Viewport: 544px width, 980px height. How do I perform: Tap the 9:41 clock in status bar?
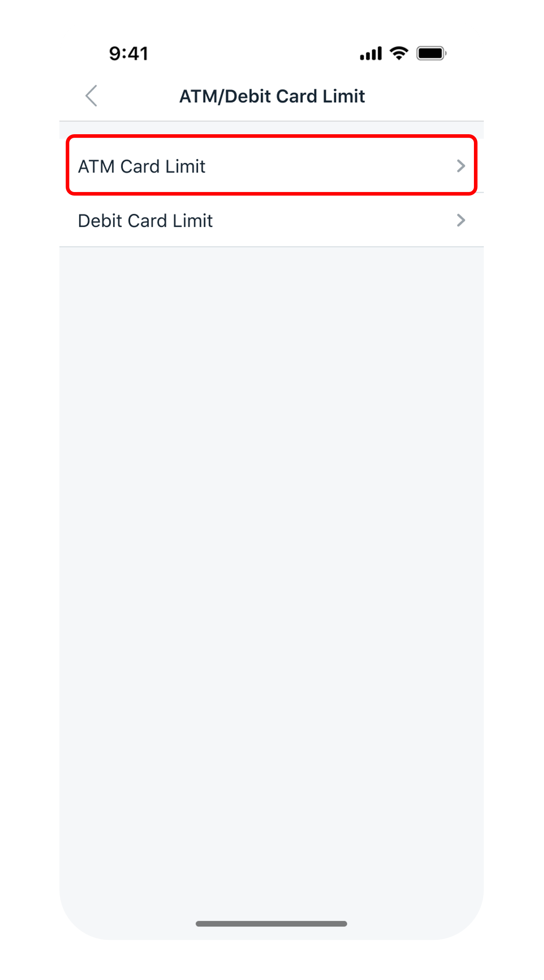coord(129,53)
